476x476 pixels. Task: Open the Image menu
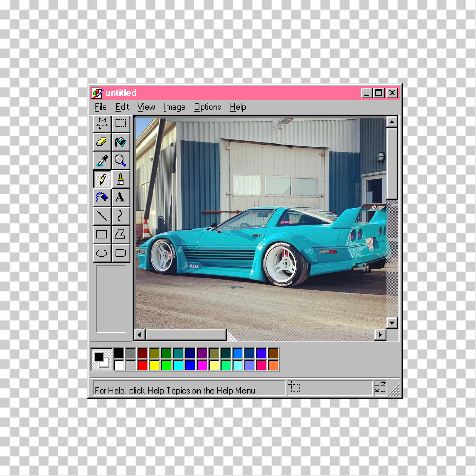[174, 107]
